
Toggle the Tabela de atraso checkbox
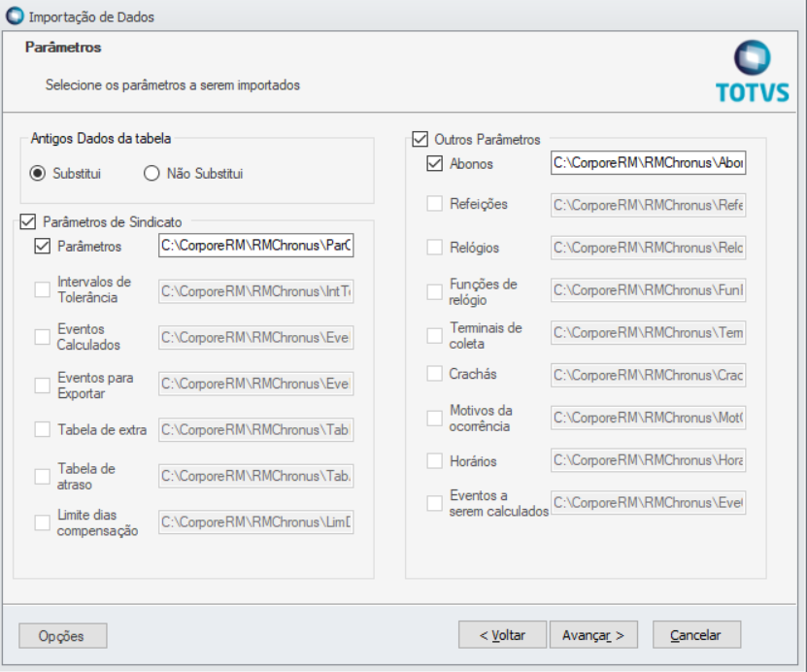tap(42, 476)
